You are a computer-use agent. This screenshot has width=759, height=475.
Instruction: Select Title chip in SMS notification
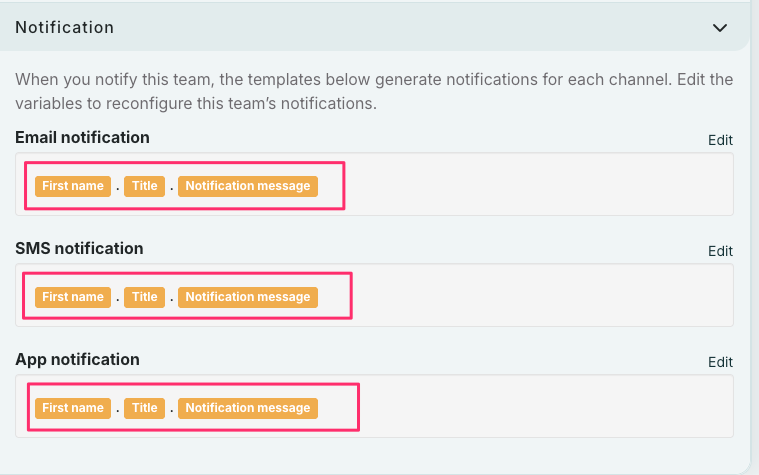[x=145, y=297]
